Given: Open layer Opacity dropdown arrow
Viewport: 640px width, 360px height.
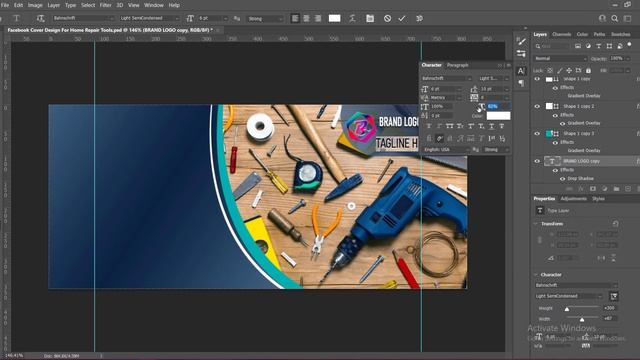Looking at the screenshot, I should [628, 58].
